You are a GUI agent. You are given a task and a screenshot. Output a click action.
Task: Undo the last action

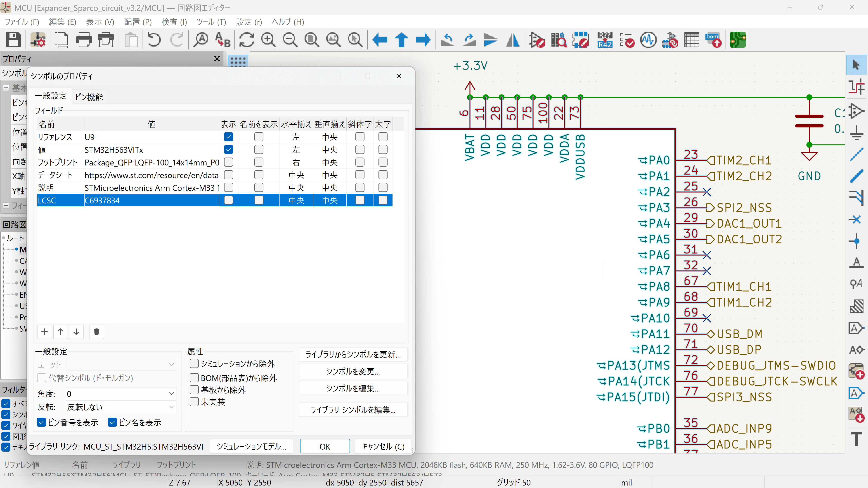154,40
